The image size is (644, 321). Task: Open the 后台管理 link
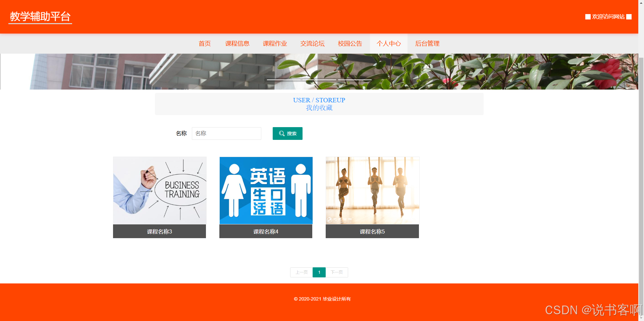(x=427, y=44)
